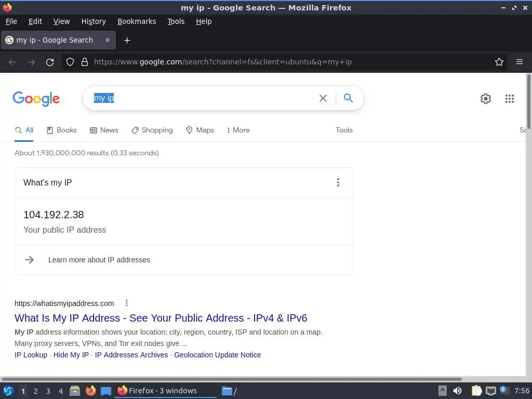Open the Tools menu in menu bar
Viewport: 532px width, 399px height.
176,21
